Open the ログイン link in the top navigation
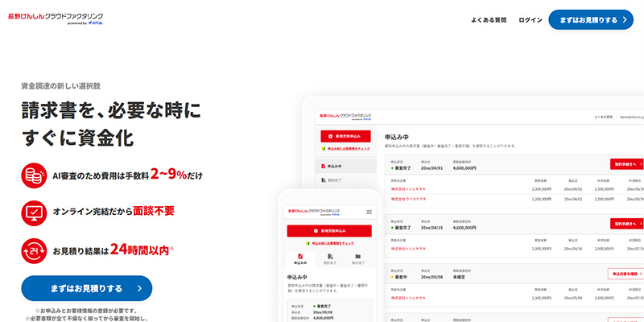 pos(530,20)
